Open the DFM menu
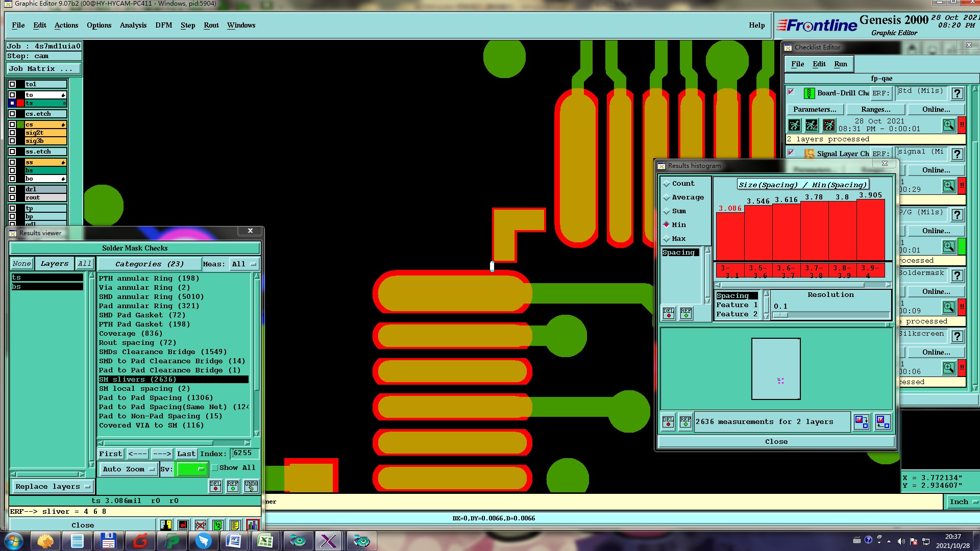Viewport: 980px width, 551px height. click(x=163, y=26)
